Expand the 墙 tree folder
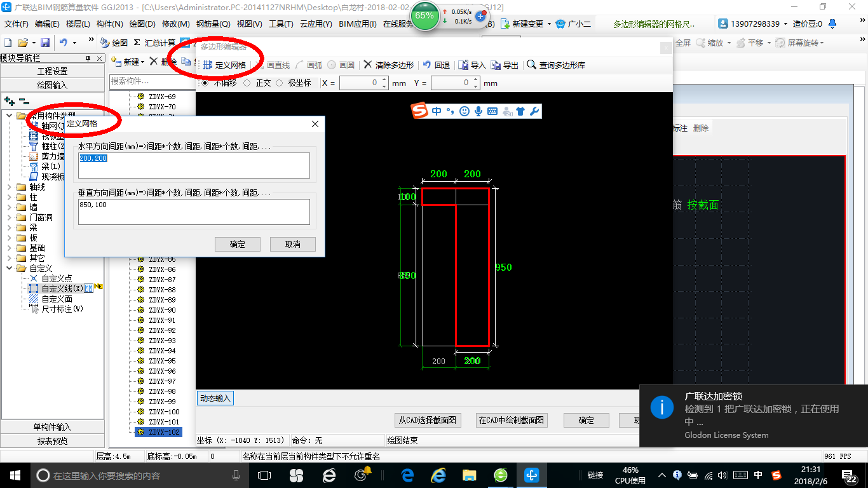Viewport: 868px width, 488px height. 9,207
